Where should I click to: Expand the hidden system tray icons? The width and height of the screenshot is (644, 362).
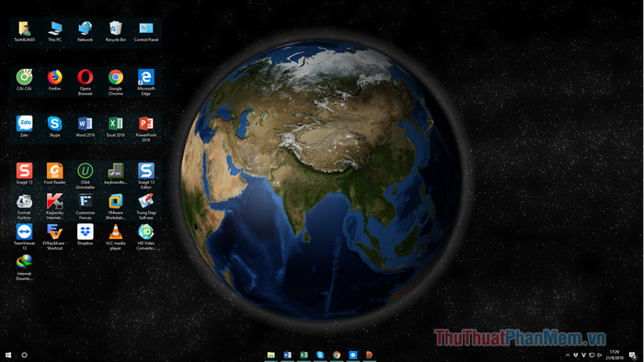click(568, 355)
